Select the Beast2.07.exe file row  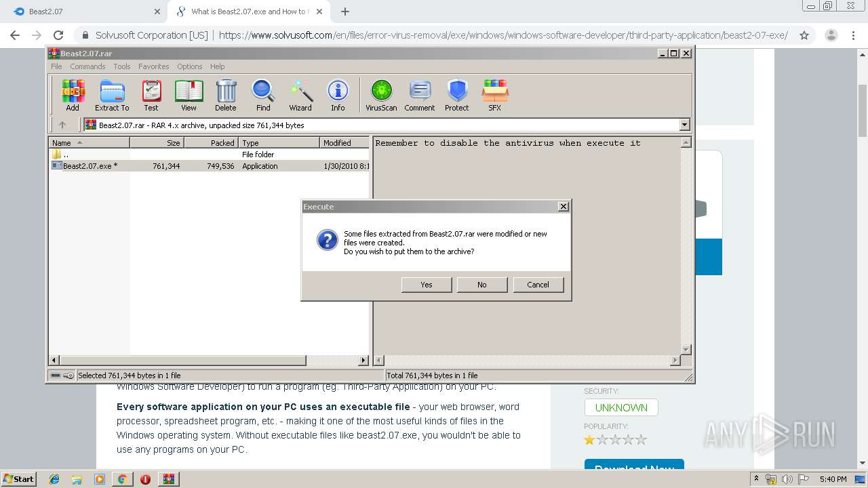click(209, 166)
